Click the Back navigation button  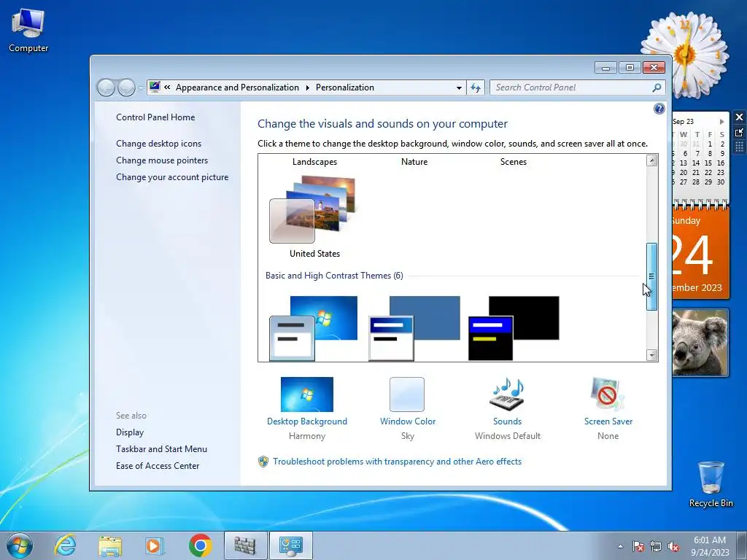pos(106,87)
